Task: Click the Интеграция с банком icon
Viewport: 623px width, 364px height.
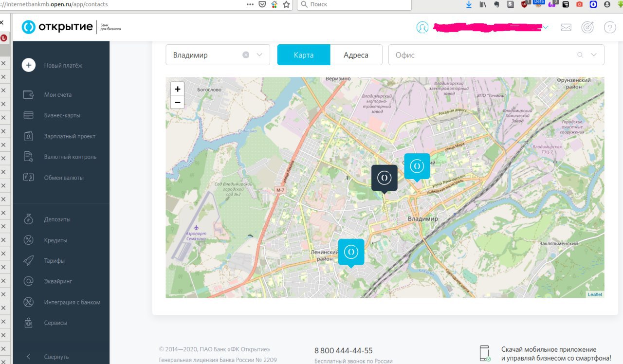Action: [29, 302]
